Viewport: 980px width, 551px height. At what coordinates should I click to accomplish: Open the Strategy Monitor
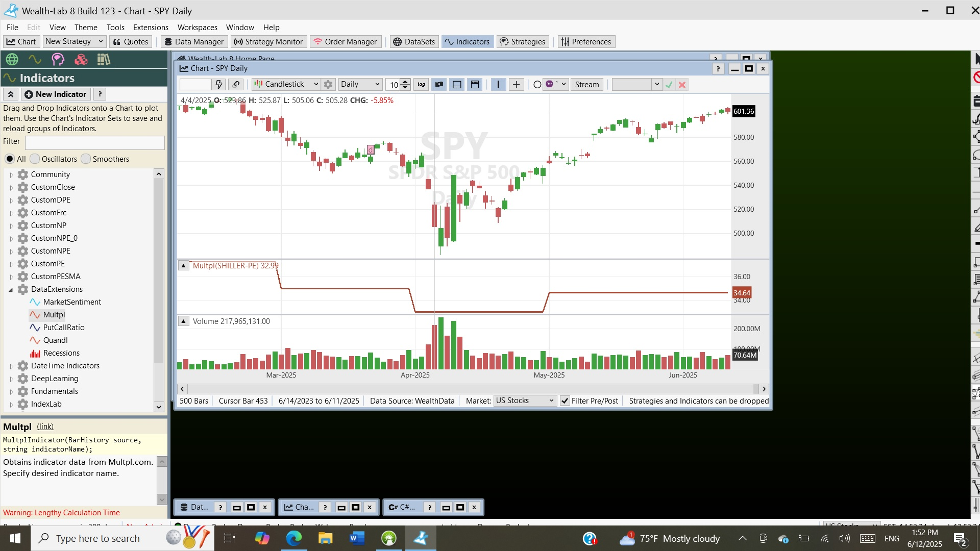point(268,42)
